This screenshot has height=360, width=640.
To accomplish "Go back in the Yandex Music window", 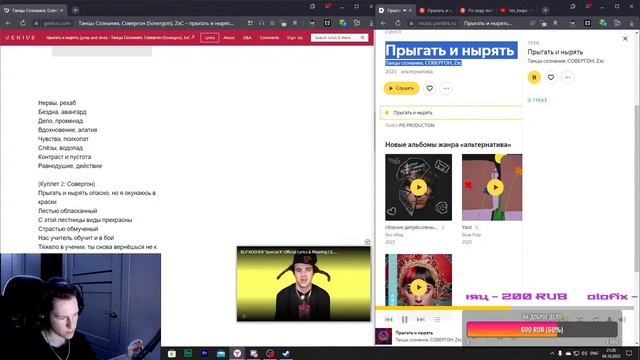I will point(383,23).
